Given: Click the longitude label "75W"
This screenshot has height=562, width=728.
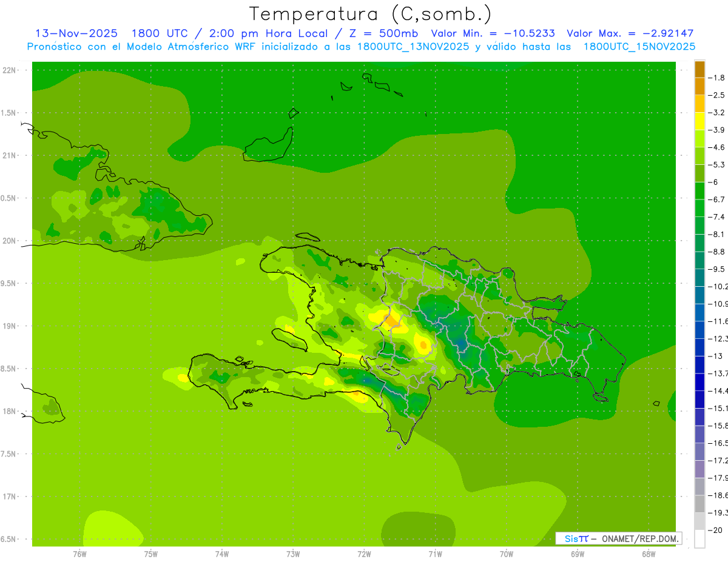Looking at the screenshot, I should tap(151, 554).
